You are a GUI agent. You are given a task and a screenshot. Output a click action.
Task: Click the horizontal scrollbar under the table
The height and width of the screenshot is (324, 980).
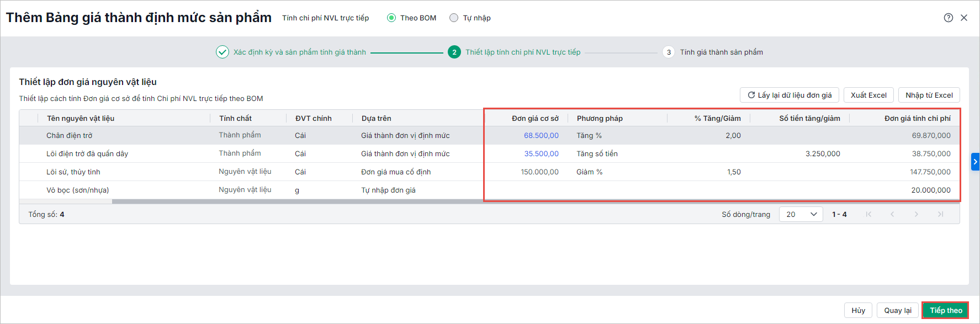[298, 201]
